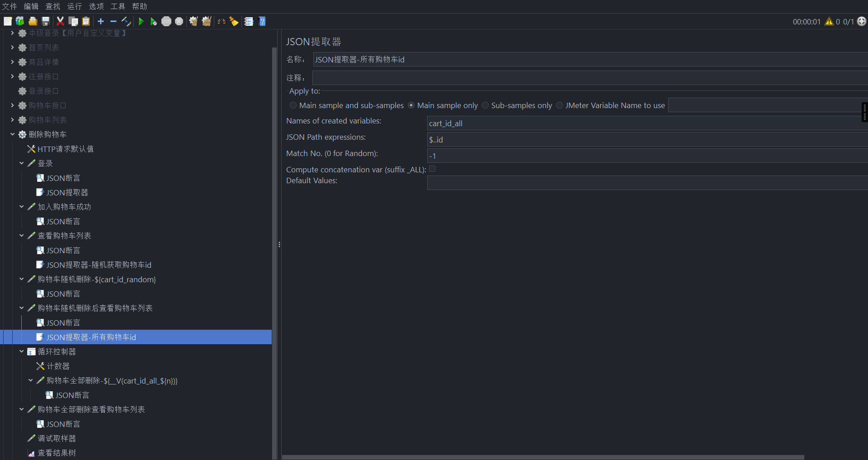The height and width of the screenshot is (460, 868).
Task: Select 'Main sample and sub-samples' radio
Action: 293,105
